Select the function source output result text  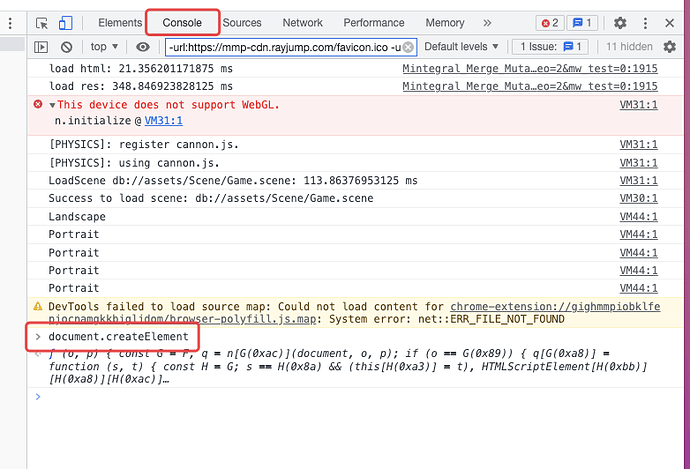(348, 366)
